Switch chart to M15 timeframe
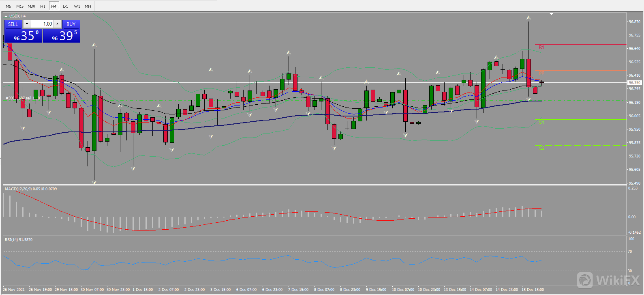This screenshot has height=295, width=644. 19,6
